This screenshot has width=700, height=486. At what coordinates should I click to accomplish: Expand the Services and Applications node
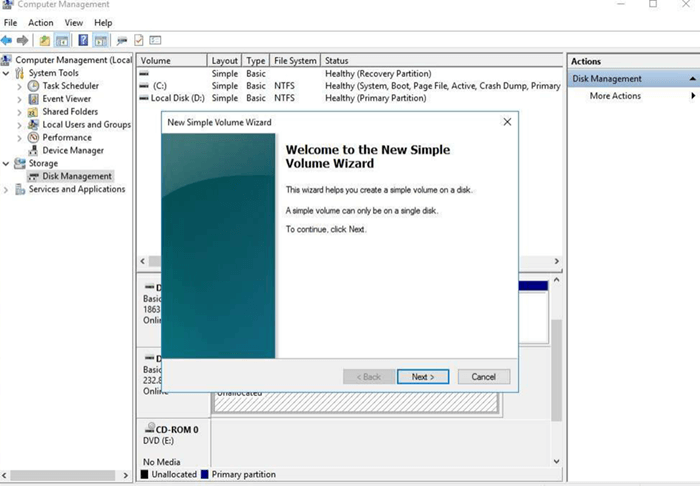7,189
